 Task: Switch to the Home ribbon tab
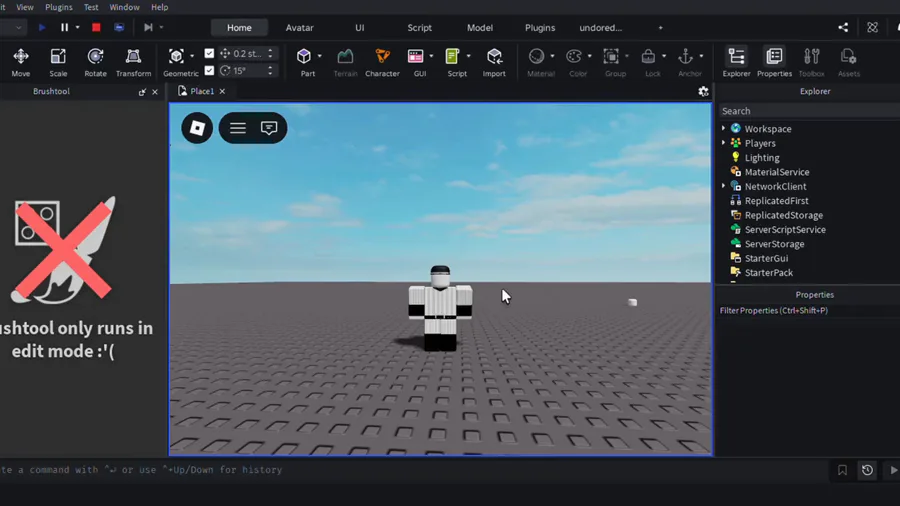(x=239, y=28)
